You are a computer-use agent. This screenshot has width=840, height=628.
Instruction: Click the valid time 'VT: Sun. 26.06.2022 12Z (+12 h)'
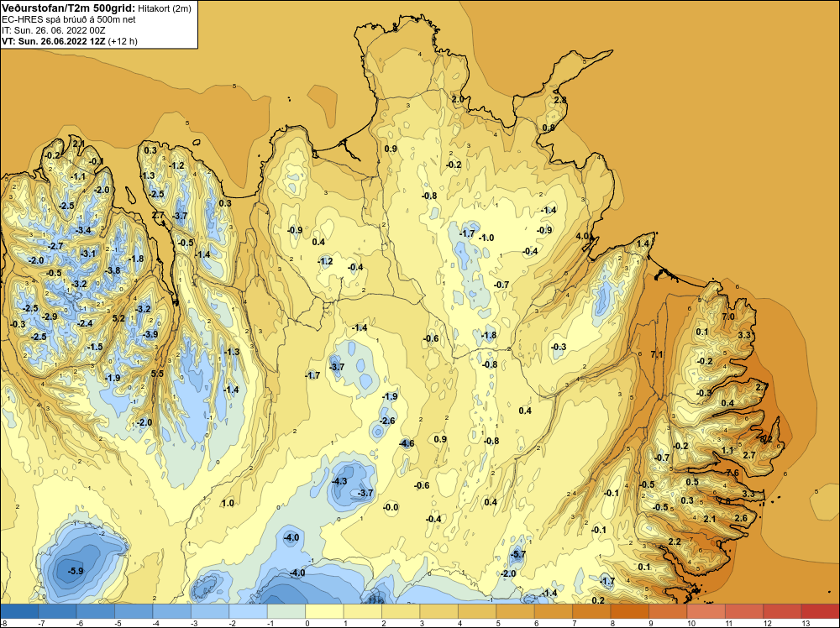tap(70, 41)
